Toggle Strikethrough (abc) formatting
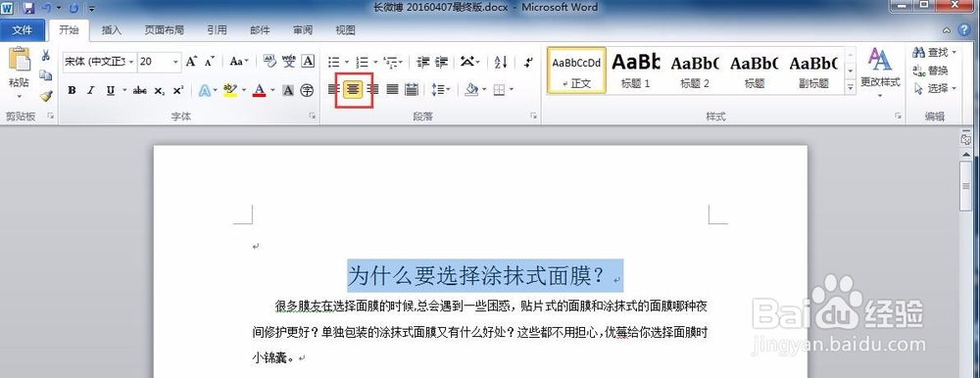The height and width of the screenshot is (378, 980). pos(140,91)
